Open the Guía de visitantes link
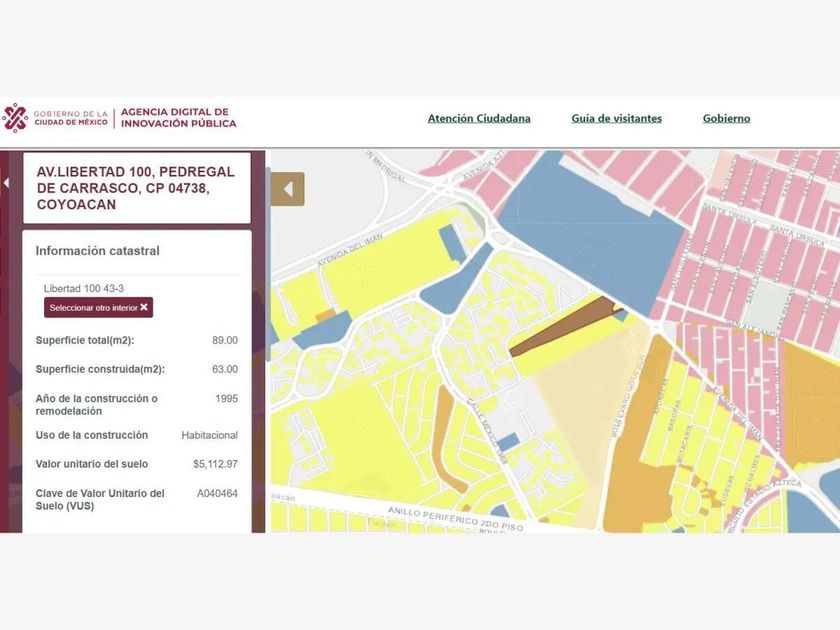This screenshot has width=840, height=630. 617,118
